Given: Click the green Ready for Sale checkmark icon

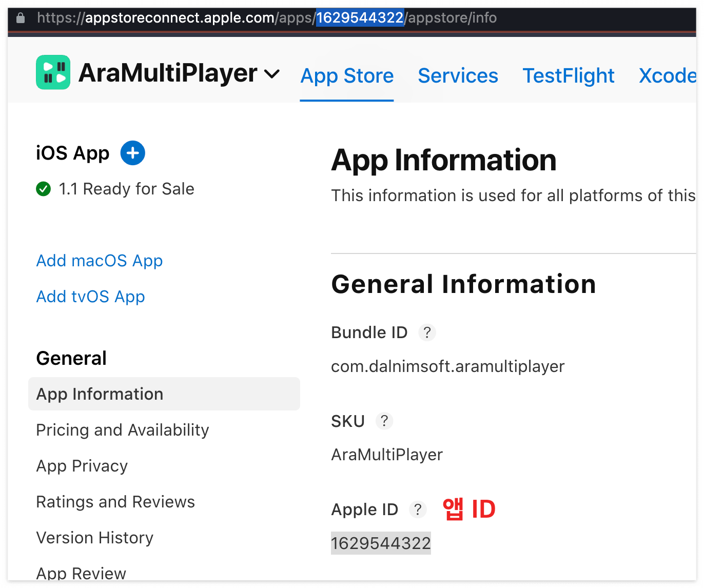Looking at the screenshot, I should tap(44, 189).
